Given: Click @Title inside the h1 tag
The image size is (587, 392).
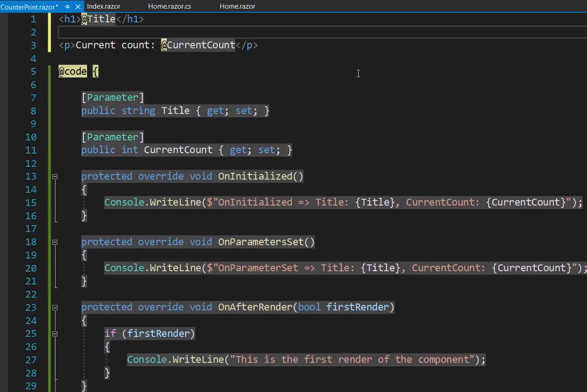Looking at the screenshot, I should [x=98, y=19].
